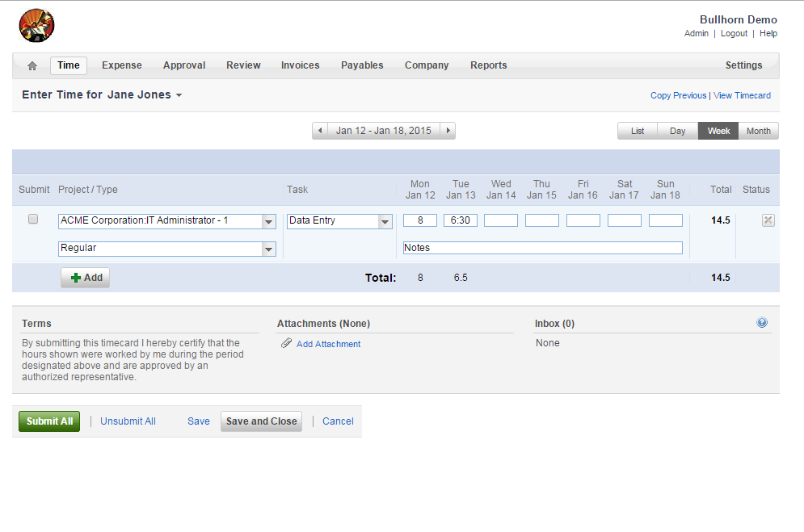Expand the Jane Jones user selector

point(179,95)
